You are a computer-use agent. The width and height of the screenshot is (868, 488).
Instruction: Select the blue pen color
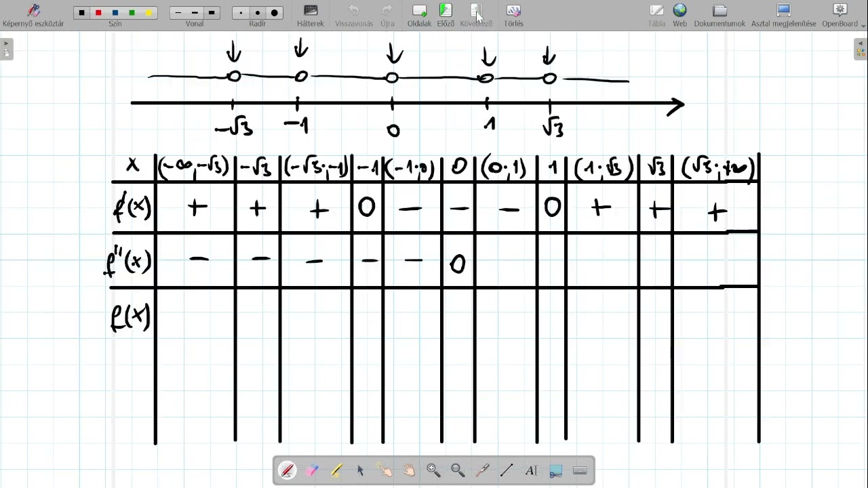pyautogui.click(x=115, y=13)
